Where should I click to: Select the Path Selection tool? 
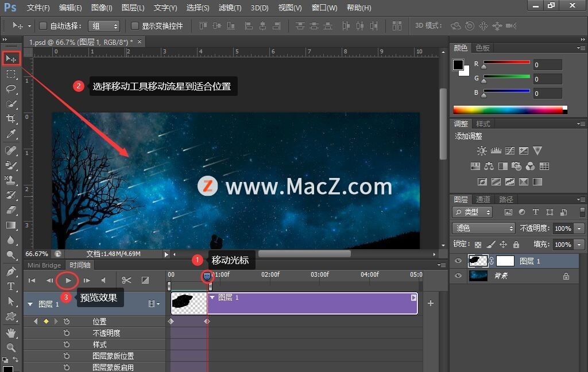[11, 301]
